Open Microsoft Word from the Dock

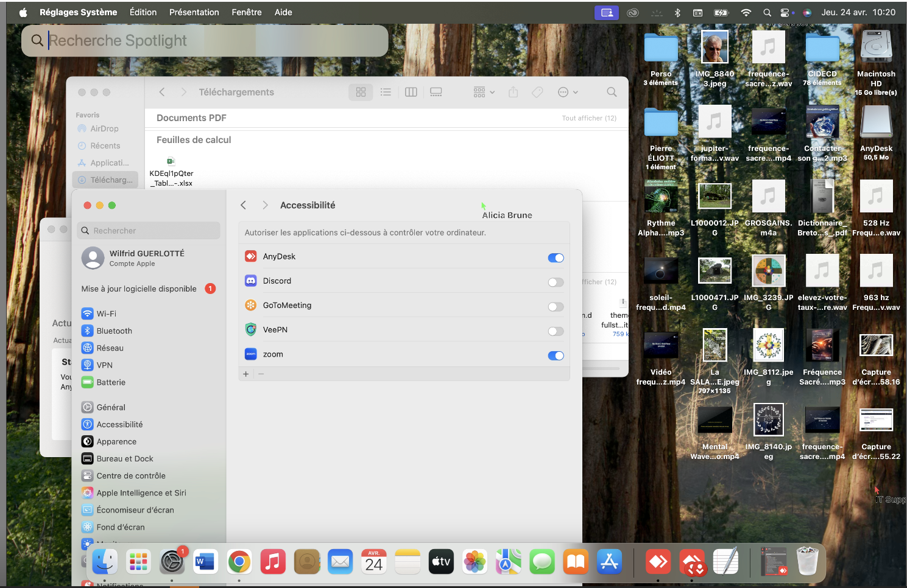tap(205, 562)
